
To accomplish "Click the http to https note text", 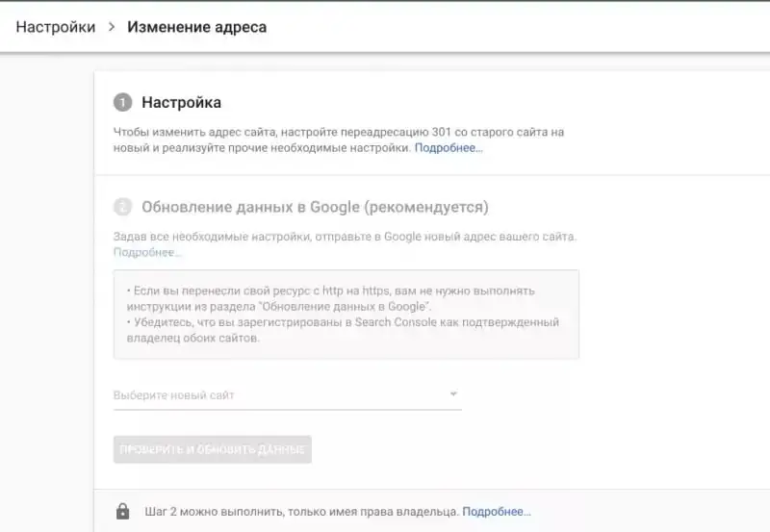I will [x=330, y=298].
